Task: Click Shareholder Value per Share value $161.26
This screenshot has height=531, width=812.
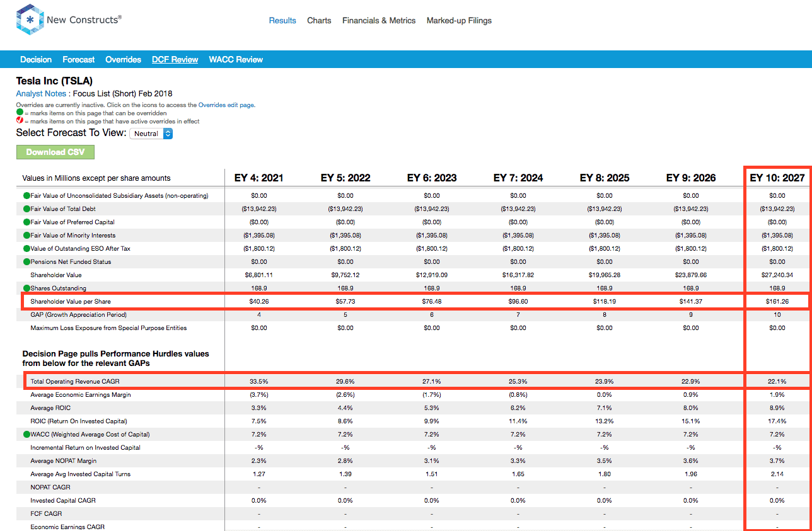Action: (x=777, y=301)
